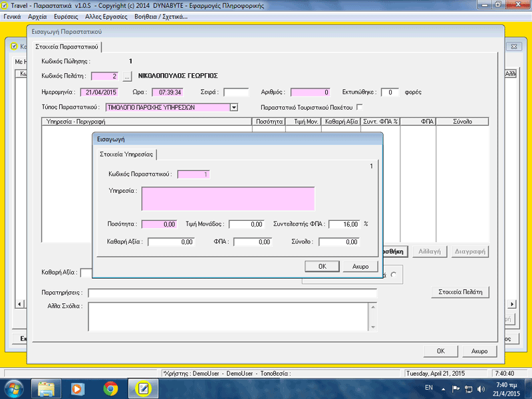Click Υπηρεσία pink text field
The height and width of the screenshot is (399, 532).
click(x=228, y=199)
